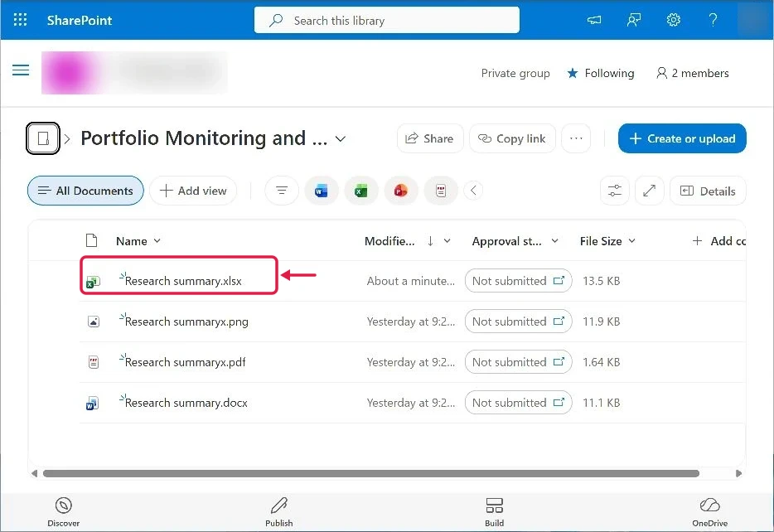Open Discover in the bottom bar

pos(63,512)
